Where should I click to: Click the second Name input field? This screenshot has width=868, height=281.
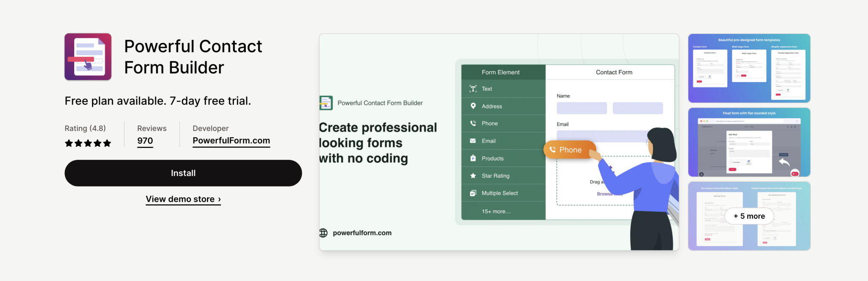point(637,108)
